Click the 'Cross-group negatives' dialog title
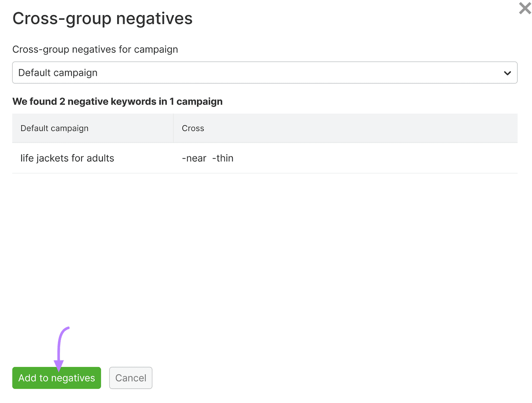This screenshot has height=403, width=532. click(102, 18)
